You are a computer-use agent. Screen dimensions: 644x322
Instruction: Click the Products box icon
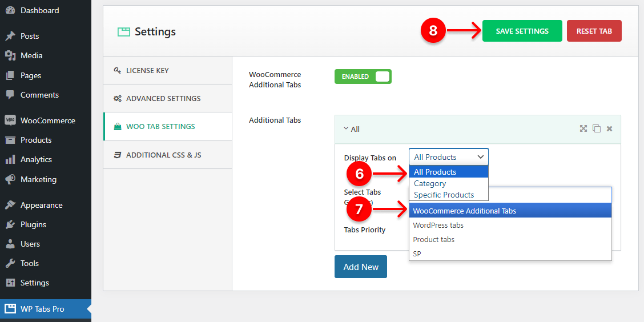pos(10,140)
